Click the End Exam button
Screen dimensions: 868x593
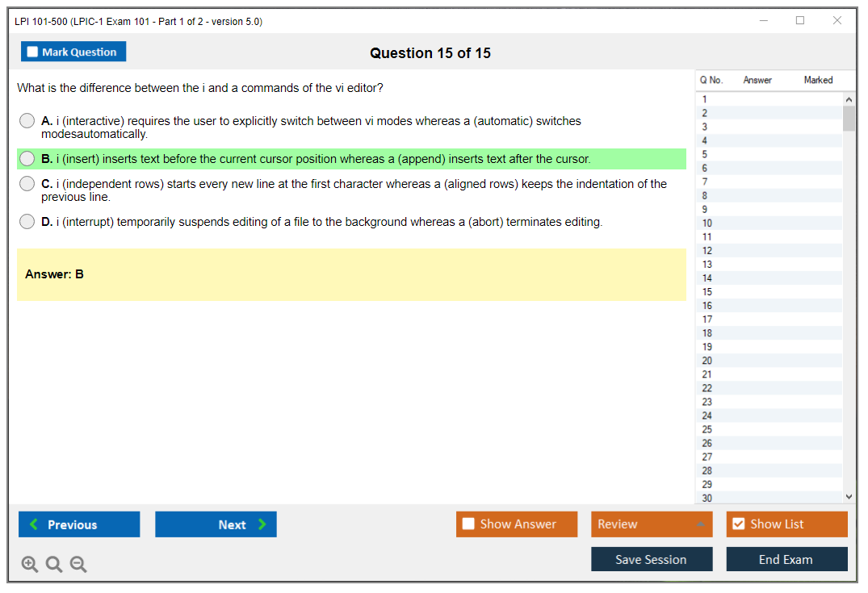click(786, 559)
